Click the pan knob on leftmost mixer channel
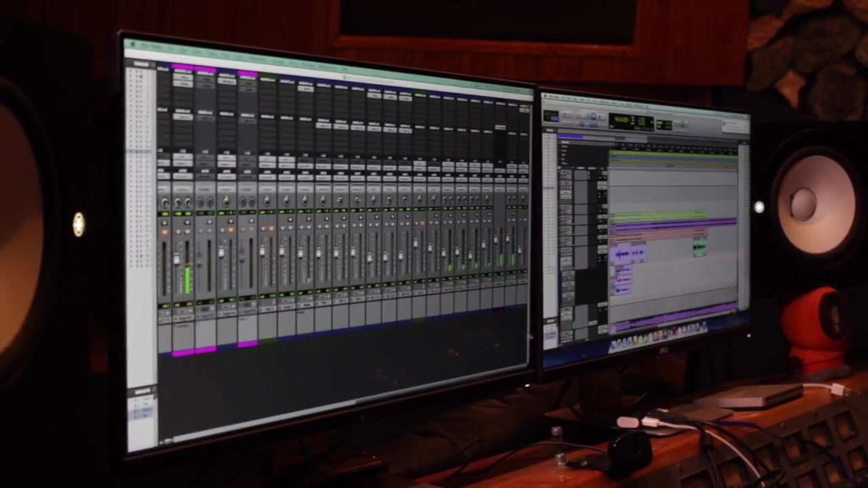868x488 pixels. point(165,203)
